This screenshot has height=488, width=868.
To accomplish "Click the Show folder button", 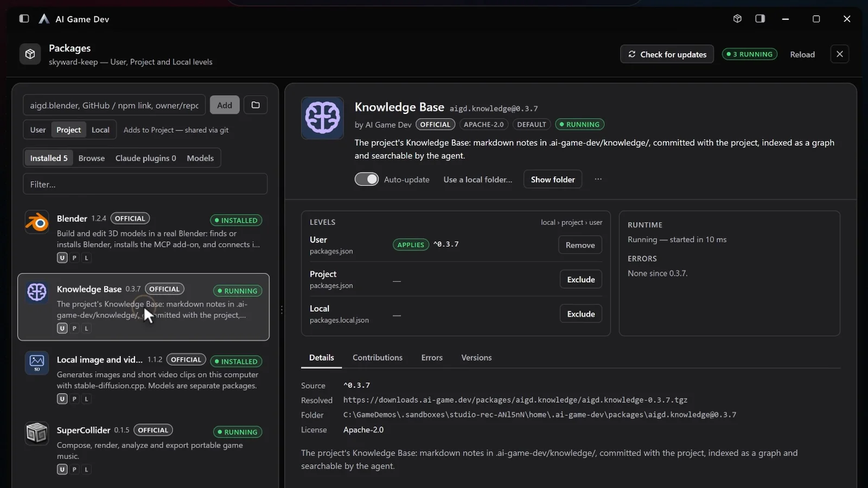I will coord(553,179).
